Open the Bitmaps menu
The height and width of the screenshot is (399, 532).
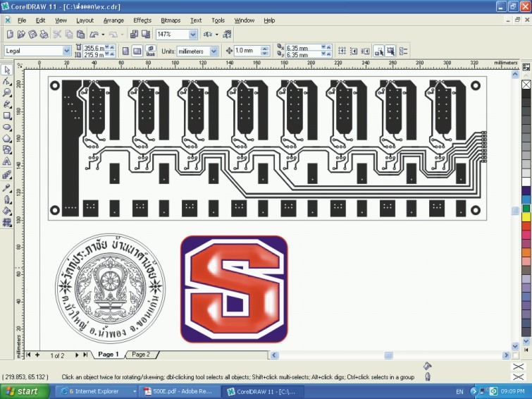pos(171,20)
